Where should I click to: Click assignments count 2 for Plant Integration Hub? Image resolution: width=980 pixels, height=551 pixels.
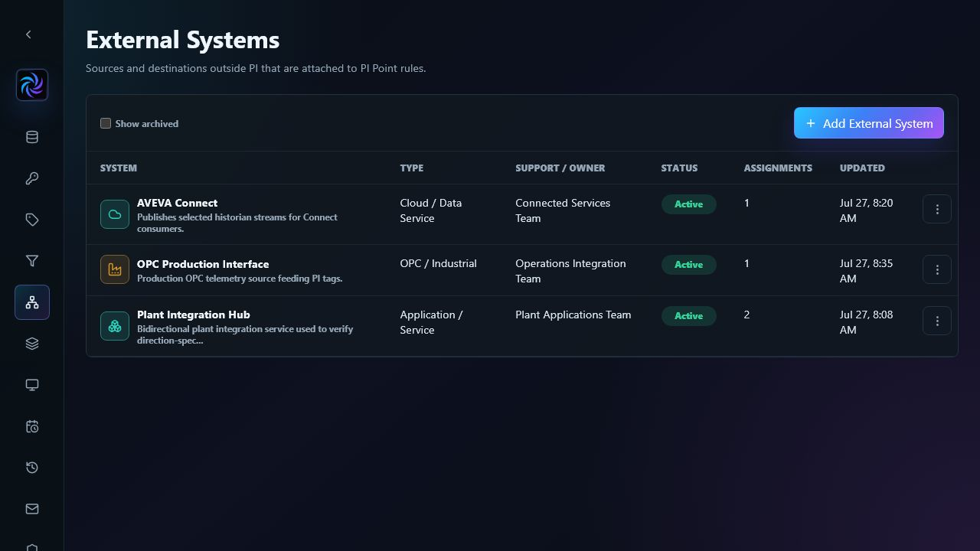pos(746,315)
